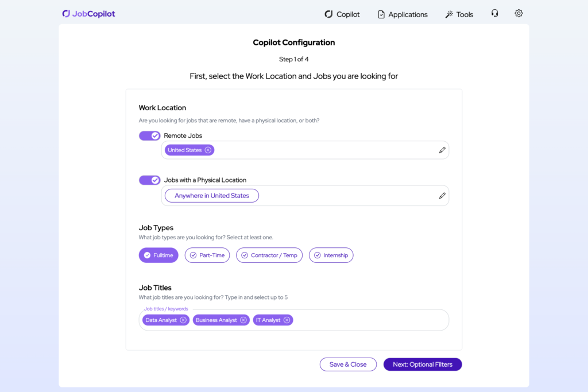Disable the Remote Jobs toggle
The image size is (588, 392).
click(149, 135)
